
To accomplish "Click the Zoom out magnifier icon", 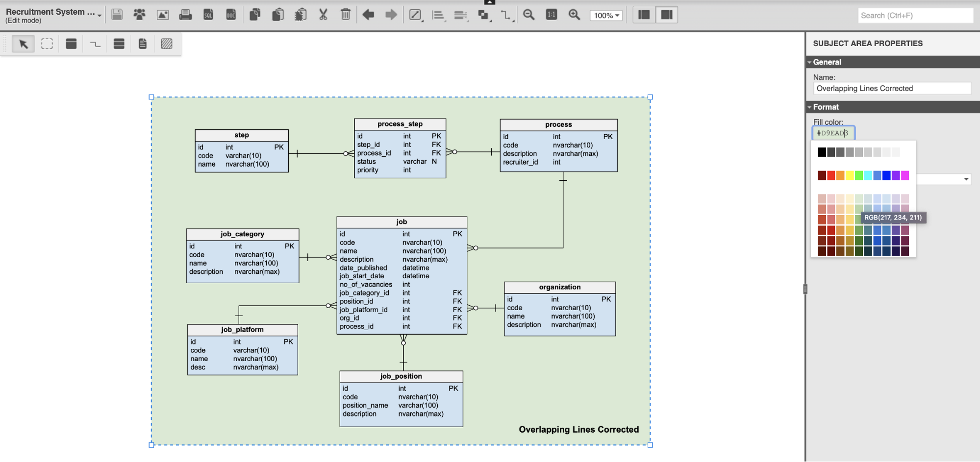I will tap(528, 15).
